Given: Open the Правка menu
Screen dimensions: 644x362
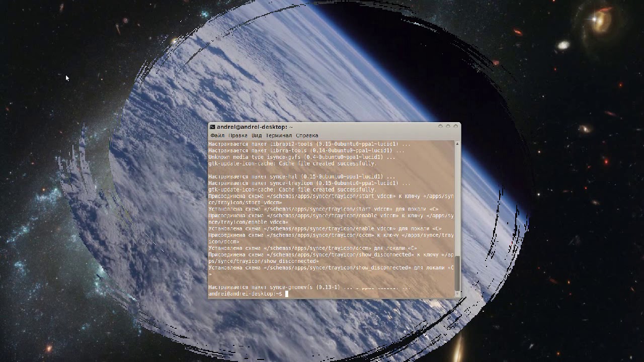Looking at the screenshot, I should click(238, 135).
